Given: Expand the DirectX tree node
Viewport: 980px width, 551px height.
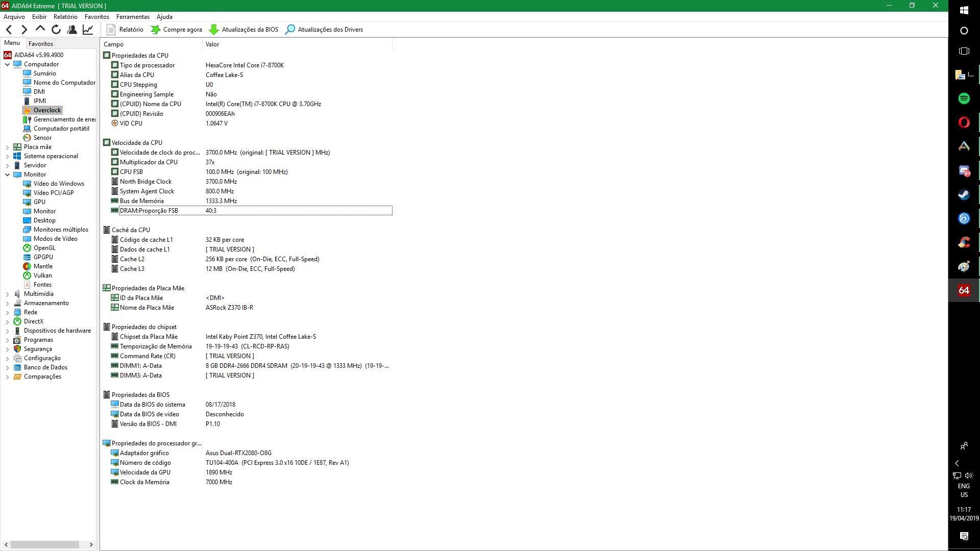Looking at the screenshot, I should tap(8, 321).
